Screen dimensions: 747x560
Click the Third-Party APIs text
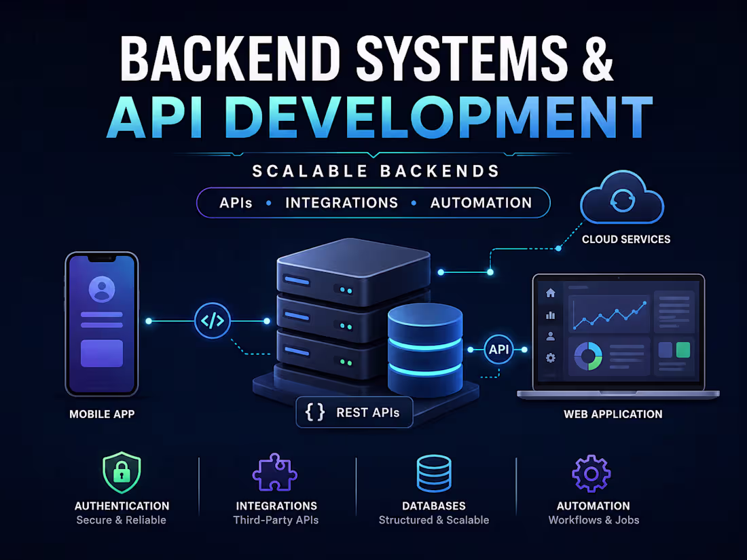[276, 520]
